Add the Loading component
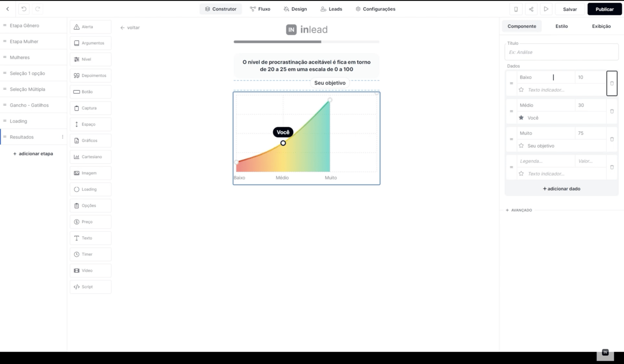The width and height of the screenshot is (624, 364). [90, 189]
